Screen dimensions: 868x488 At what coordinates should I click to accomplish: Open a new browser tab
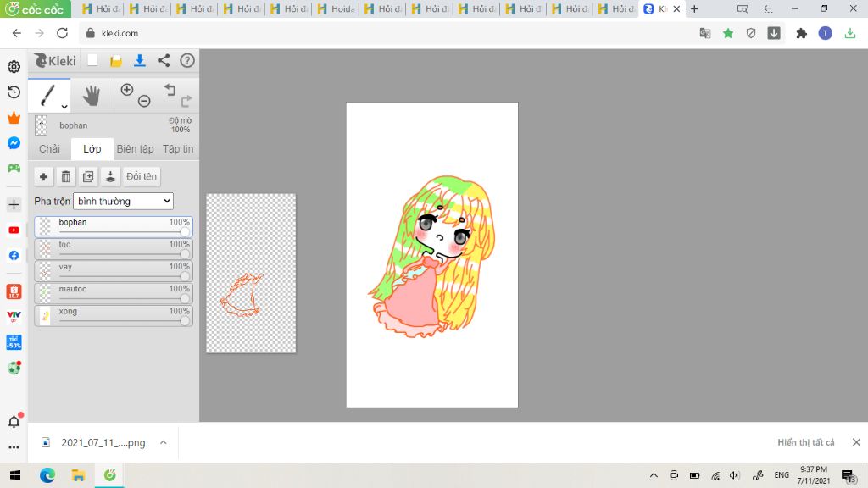coord(695,8)
